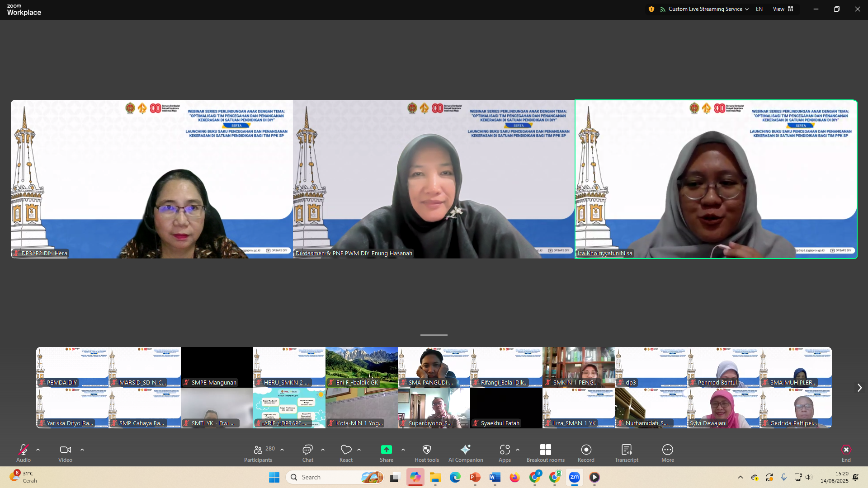Viewport: 868px width, 488px height.
Task: Open Custom Live Streaming Service dropdown
Action: click(x=704, y=9)
